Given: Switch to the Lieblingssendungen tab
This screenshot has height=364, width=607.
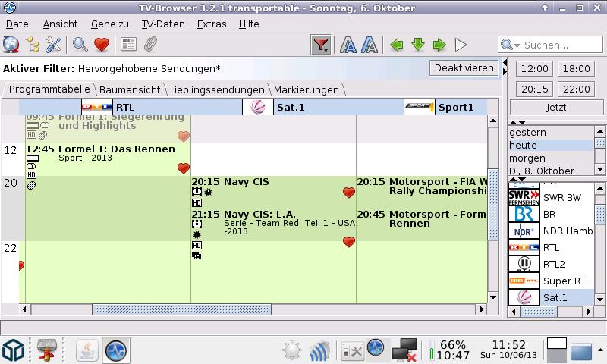Looking at the screenshot, I should 217,89.
